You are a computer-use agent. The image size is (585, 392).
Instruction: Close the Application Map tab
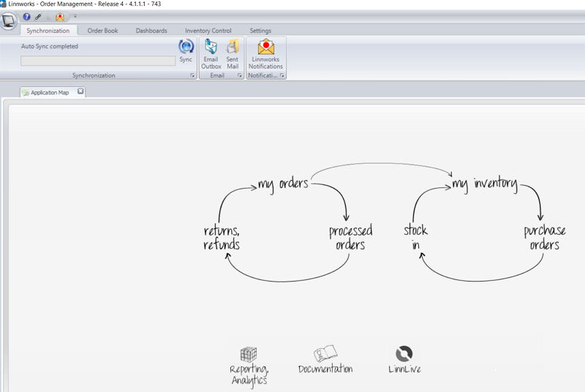80,91
